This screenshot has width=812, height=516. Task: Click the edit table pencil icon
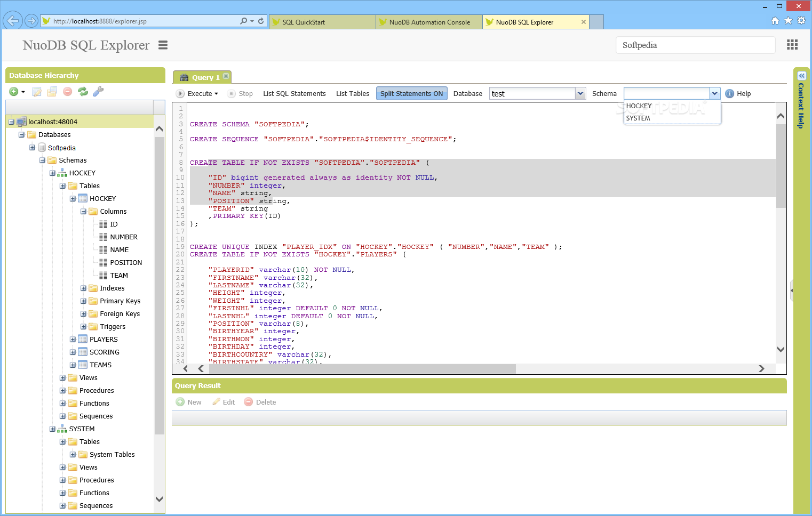37,92
